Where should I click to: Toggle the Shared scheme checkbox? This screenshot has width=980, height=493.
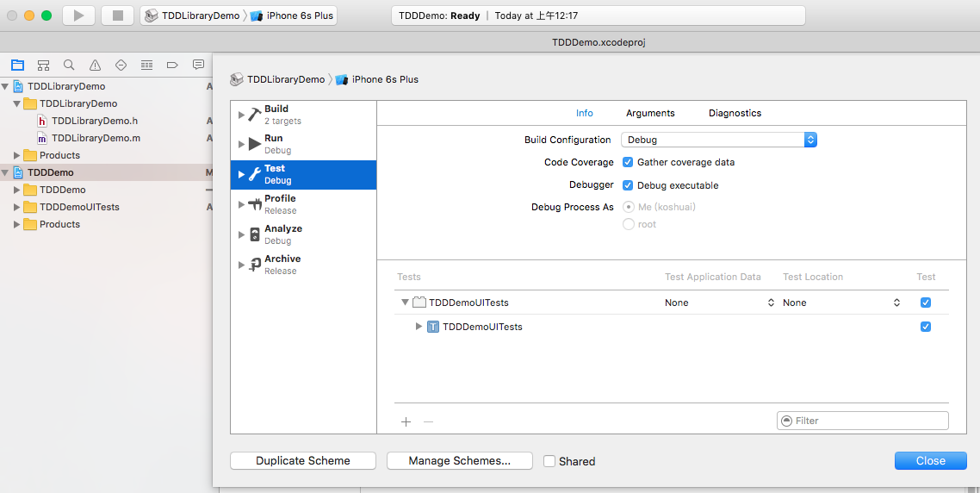pos(549,461)
